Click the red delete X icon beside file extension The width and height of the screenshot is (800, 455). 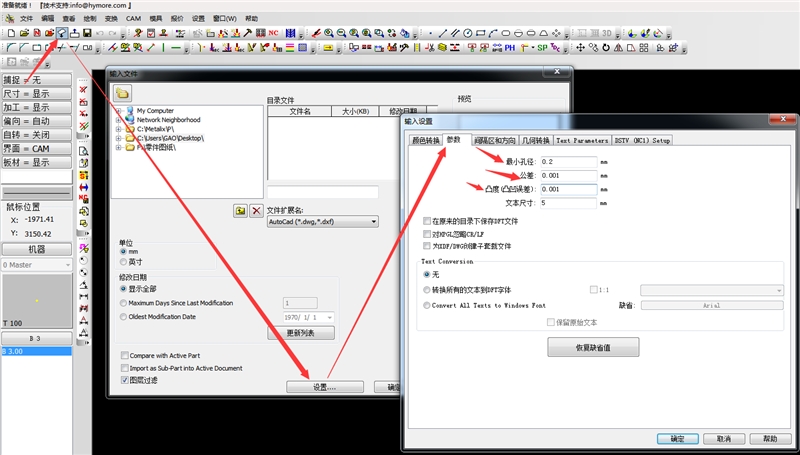pos(256,211)
